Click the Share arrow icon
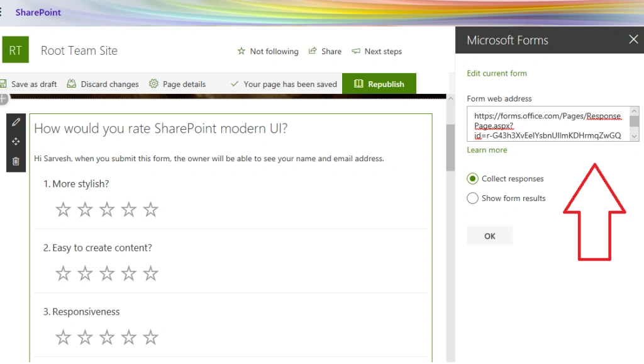 (313, 50)
